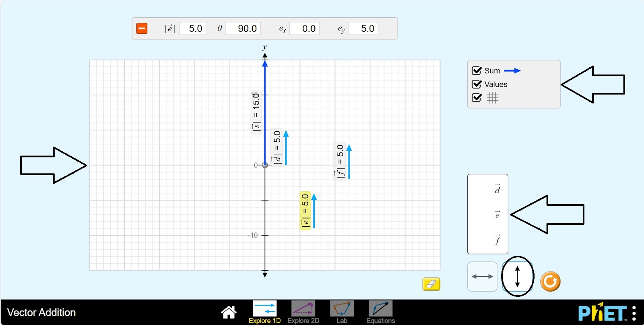Click the origin point on the graph
Image resolution: width=644 pixels, height=325 pixels.
coord(265,165)
